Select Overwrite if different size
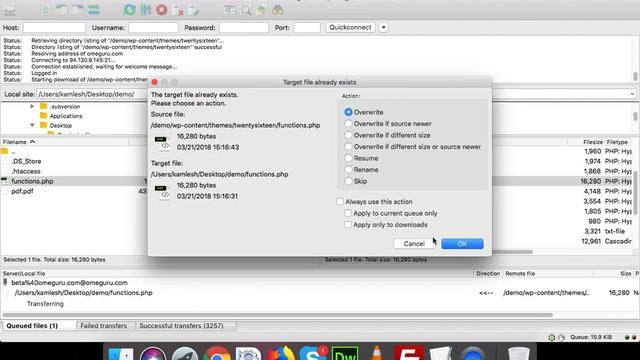The height and width of the screenshot is (360, 640). [x=348, y=135]
